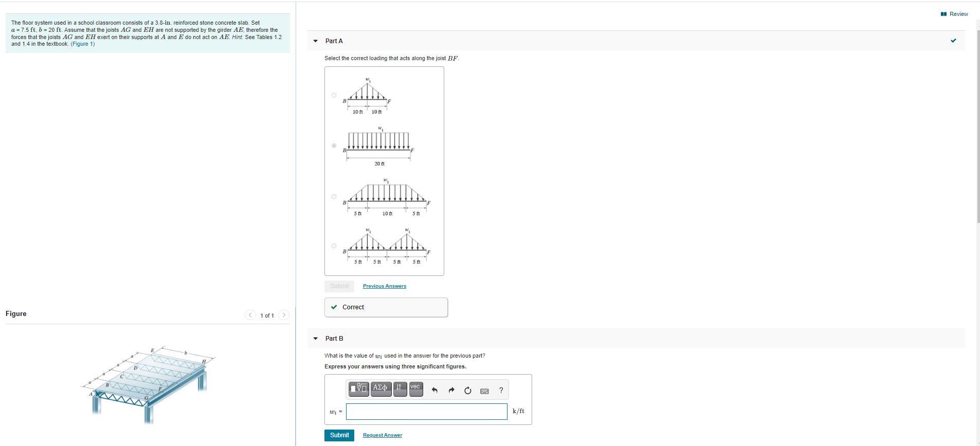Undo the last answer edit

[x=434, y=391]
